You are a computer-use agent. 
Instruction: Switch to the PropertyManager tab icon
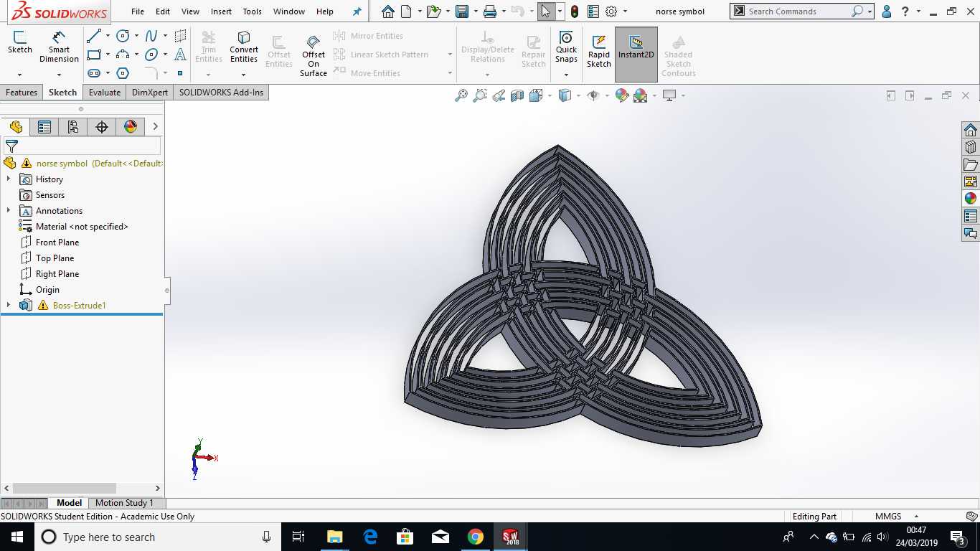coord(44,127)
